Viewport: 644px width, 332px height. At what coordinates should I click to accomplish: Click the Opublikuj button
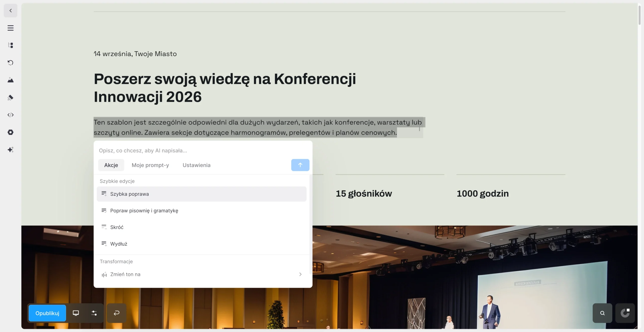coord(47,313)
